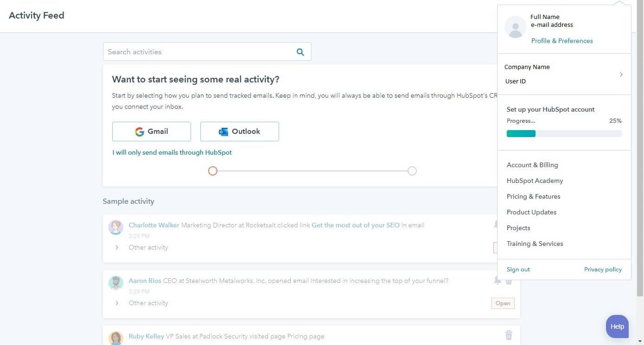Delete Ruby Kelley activity using trash icon
Image resolution: width=644 pixels, height=345 pixels.
(x=509, y=335)
